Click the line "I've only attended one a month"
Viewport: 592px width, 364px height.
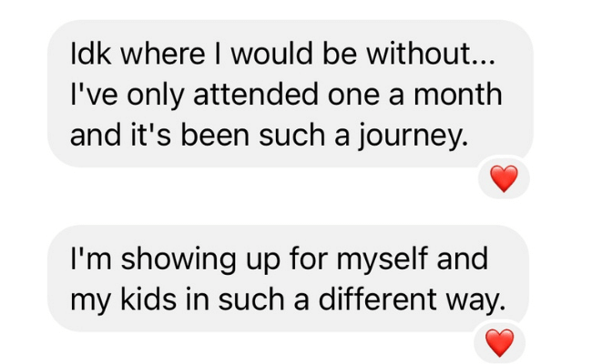[x=286, y=95]
